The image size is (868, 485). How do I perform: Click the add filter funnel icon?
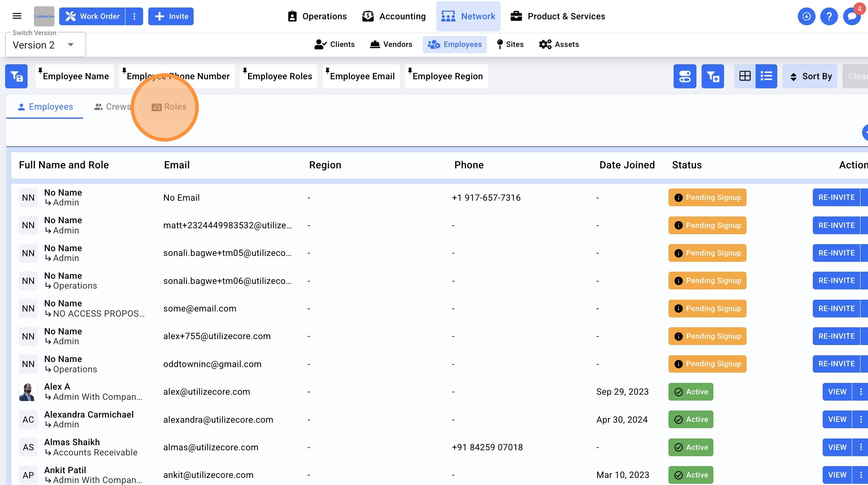tap(713, 76)
